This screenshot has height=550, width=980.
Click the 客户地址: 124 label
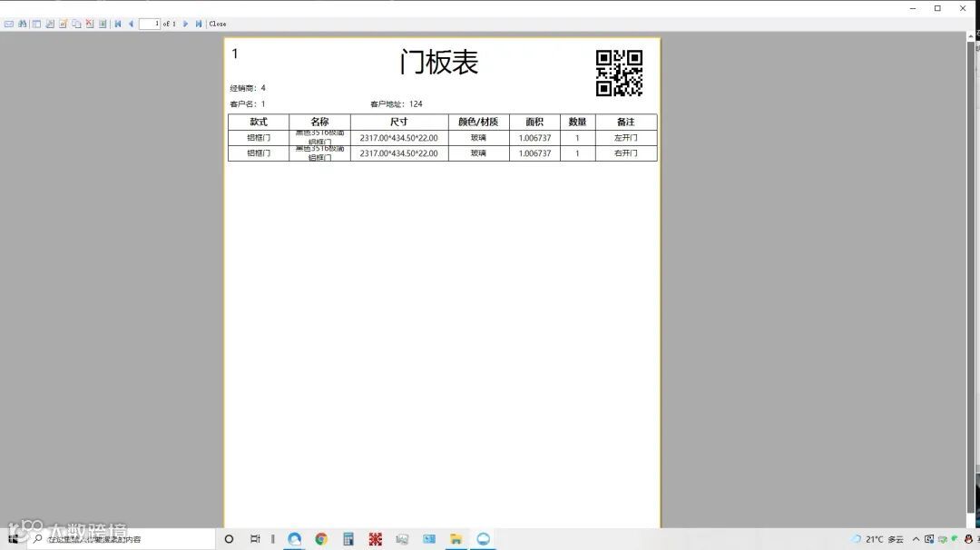397,103
